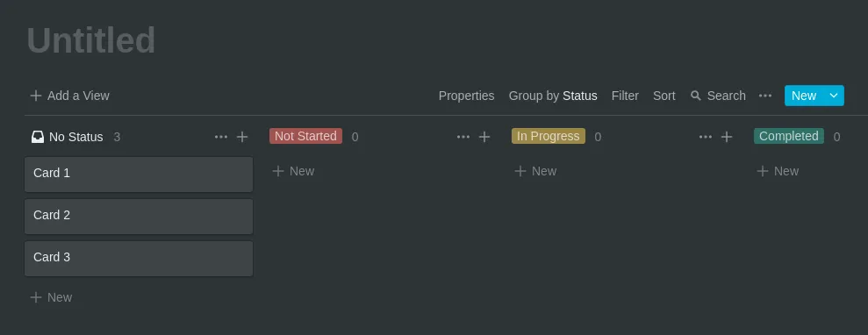
Task: Click the plus icon in In Progress header
Action: pyautogui.click(x=727, y=137)
